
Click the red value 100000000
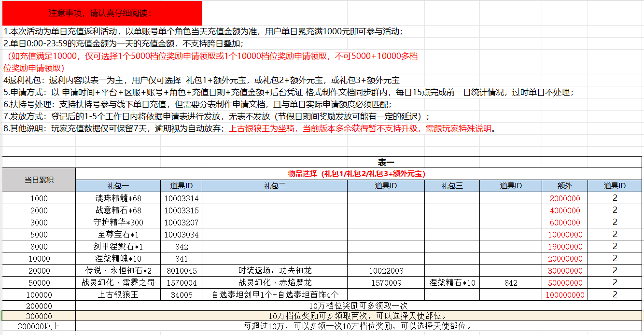coord(564,294)
